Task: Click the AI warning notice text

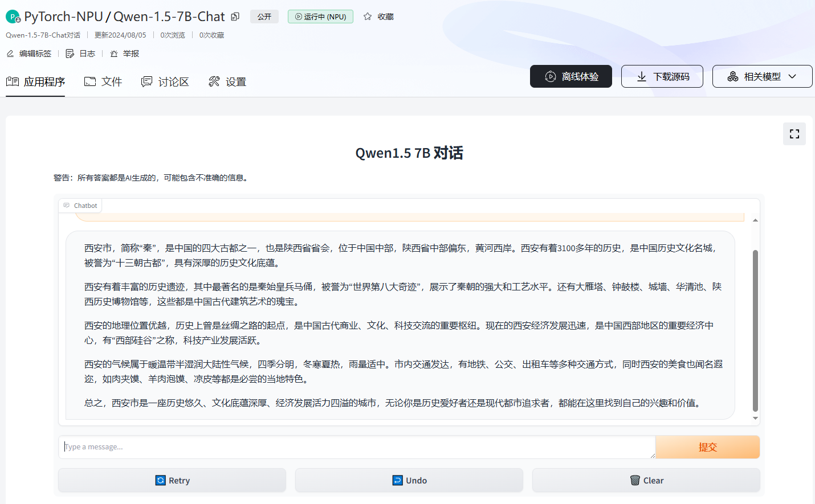Action: coord(152,178)
